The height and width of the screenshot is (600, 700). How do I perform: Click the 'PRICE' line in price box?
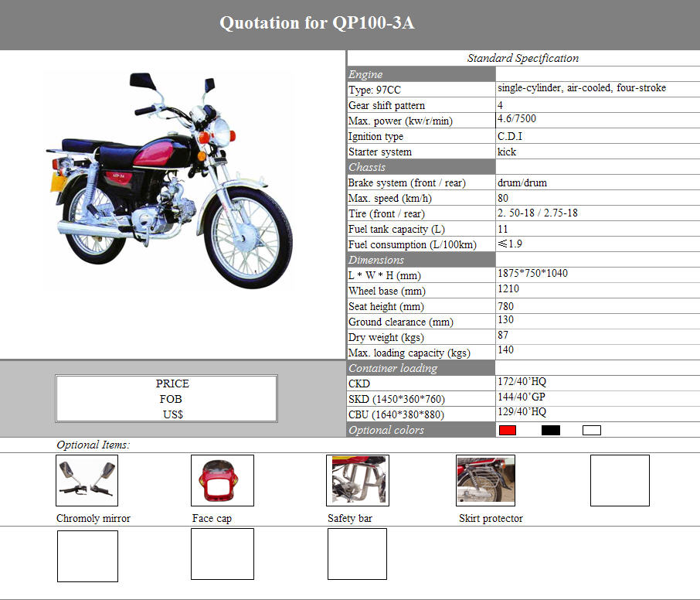click(172, 384)
